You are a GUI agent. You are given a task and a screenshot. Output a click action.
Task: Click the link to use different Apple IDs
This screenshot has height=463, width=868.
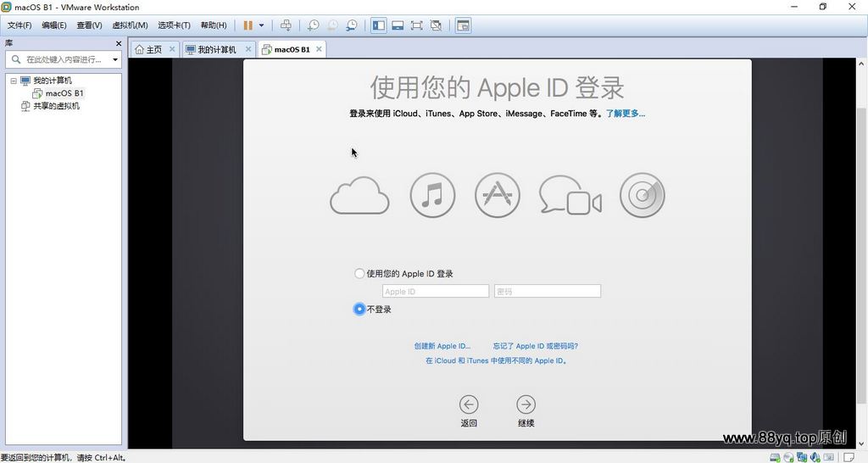point(497,360)
